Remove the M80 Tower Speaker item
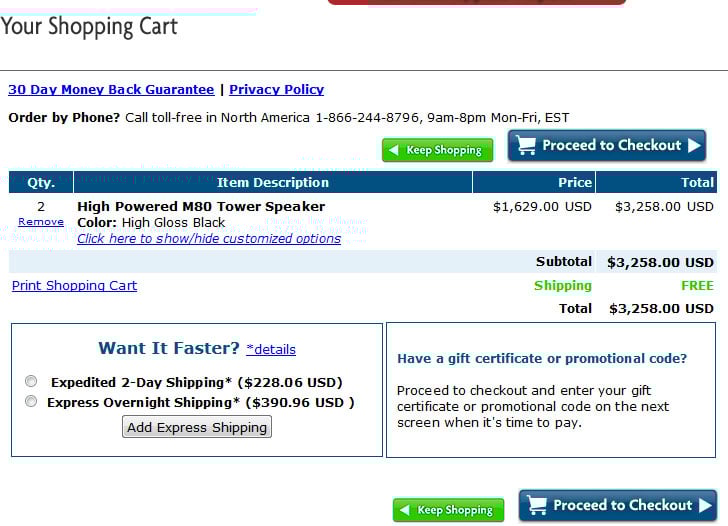The image size is (728, 526). [41, 222]
